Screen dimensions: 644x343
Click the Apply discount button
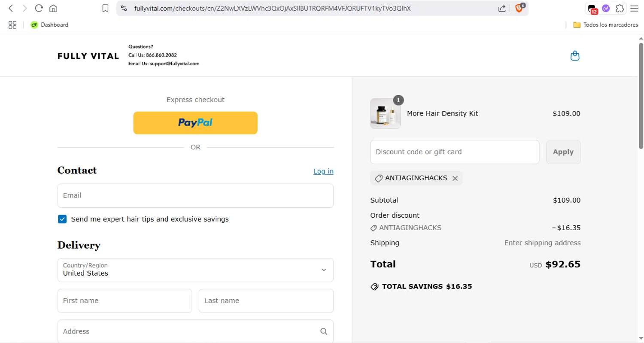pos(563,152)
